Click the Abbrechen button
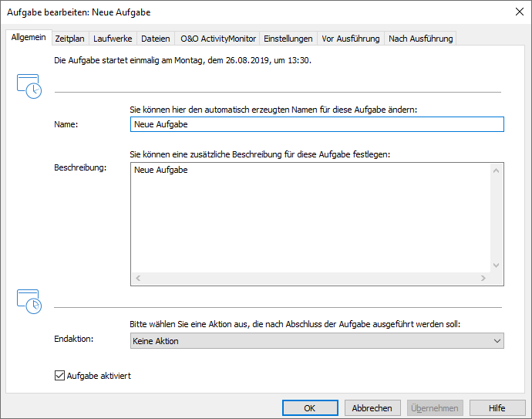The width and height of the screenshot is (532, 419). 372,407
